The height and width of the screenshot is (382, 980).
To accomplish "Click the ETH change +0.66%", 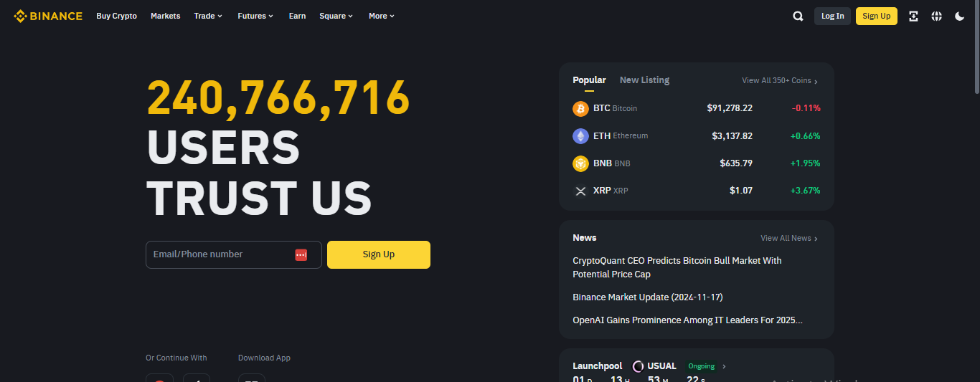I will pyautogui.click(x=805, y=135).
